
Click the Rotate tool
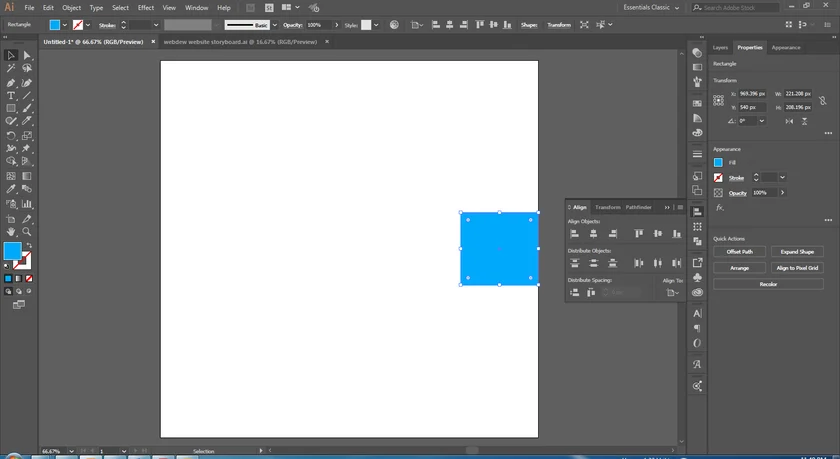tap(11, 135)
